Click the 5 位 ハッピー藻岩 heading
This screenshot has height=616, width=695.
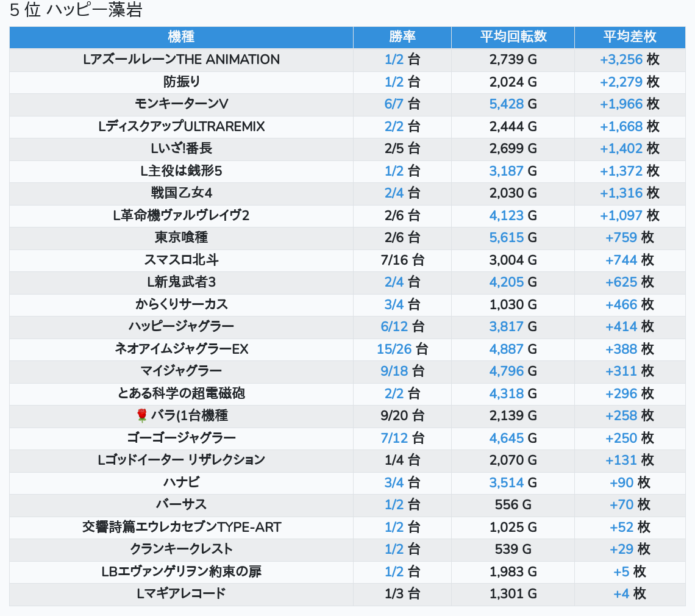point(76,10)
